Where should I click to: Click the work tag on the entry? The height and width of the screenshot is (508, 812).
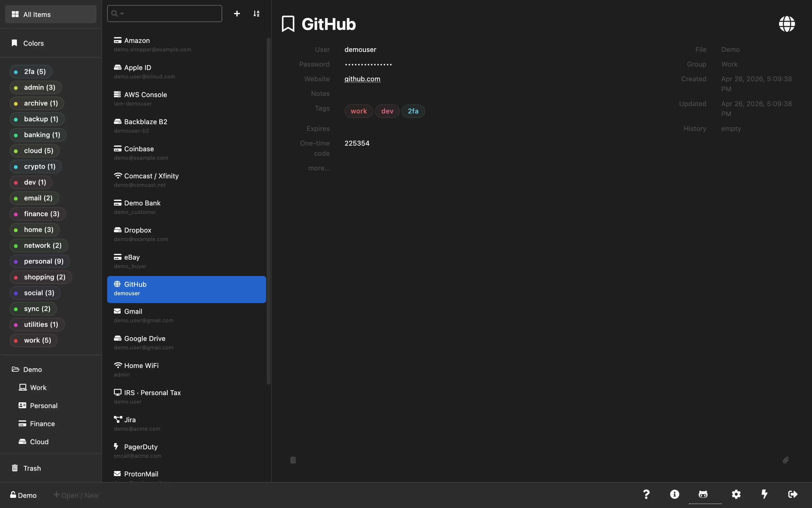[359, 111]
